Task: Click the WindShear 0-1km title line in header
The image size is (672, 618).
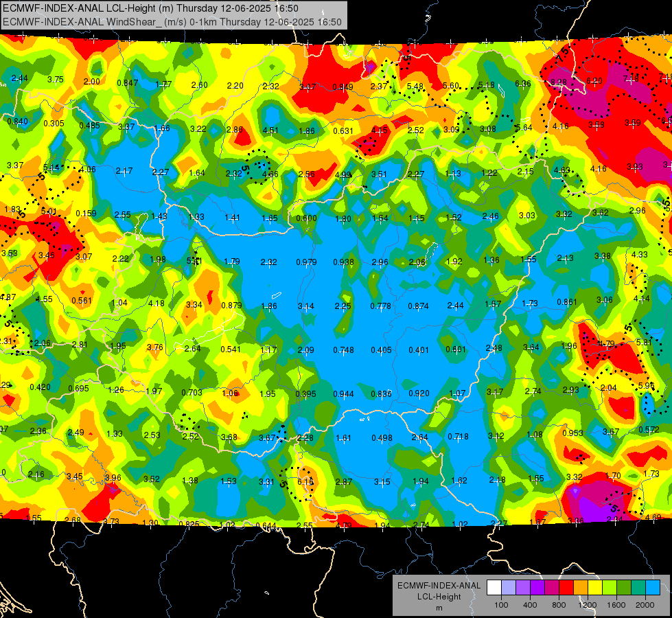Action: (172, 22)
